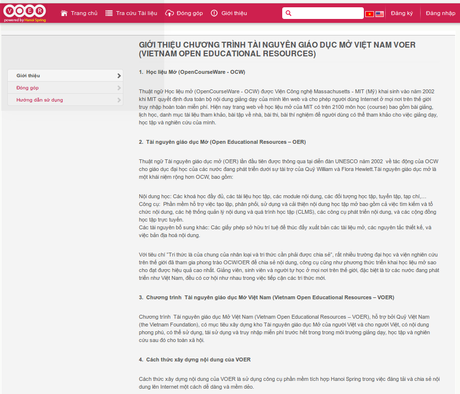Click the chevron on the sidebar Đóng góp row
Screen dimensions: 460x394
[119, 88]
